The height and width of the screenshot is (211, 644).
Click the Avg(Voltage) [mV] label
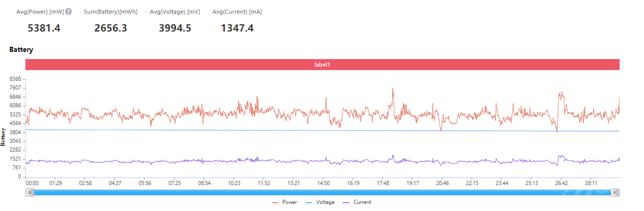175,12
